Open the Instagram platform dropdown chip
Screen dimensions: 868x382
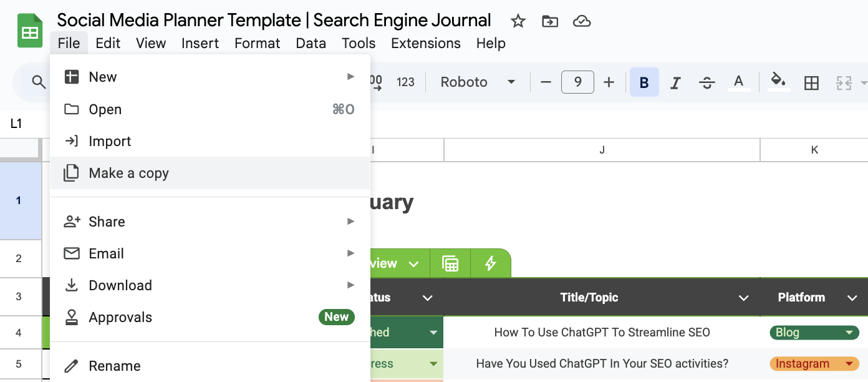click(x=814, y=364)
